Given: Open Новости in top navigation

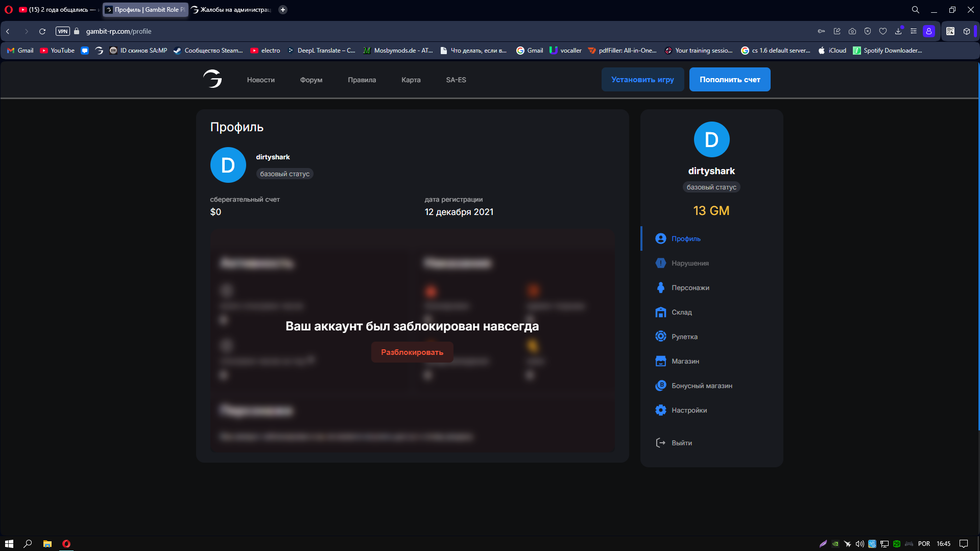Looking at the screenshot, I should pyautogui.click(x=260, y=80).
